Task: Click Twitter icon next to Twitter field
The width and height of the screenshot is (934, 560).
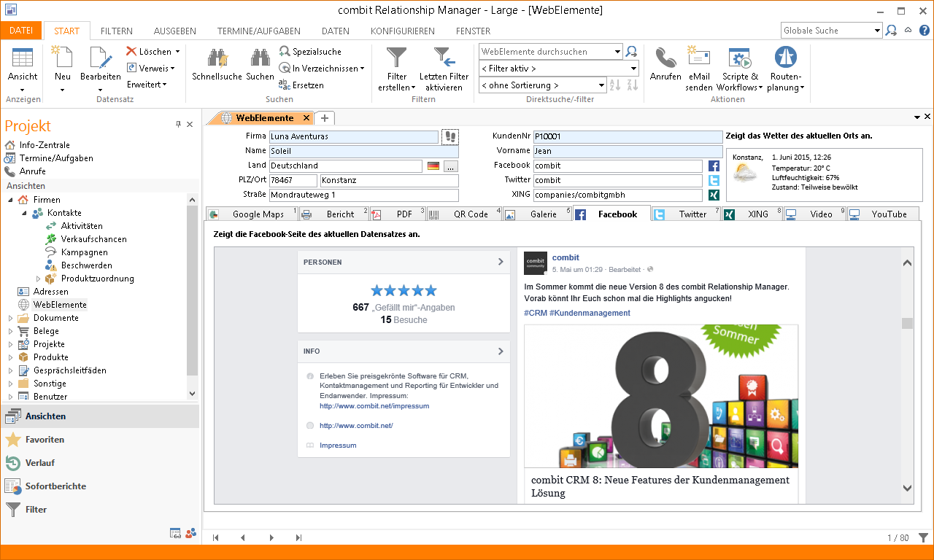Action: click(714, 180)
